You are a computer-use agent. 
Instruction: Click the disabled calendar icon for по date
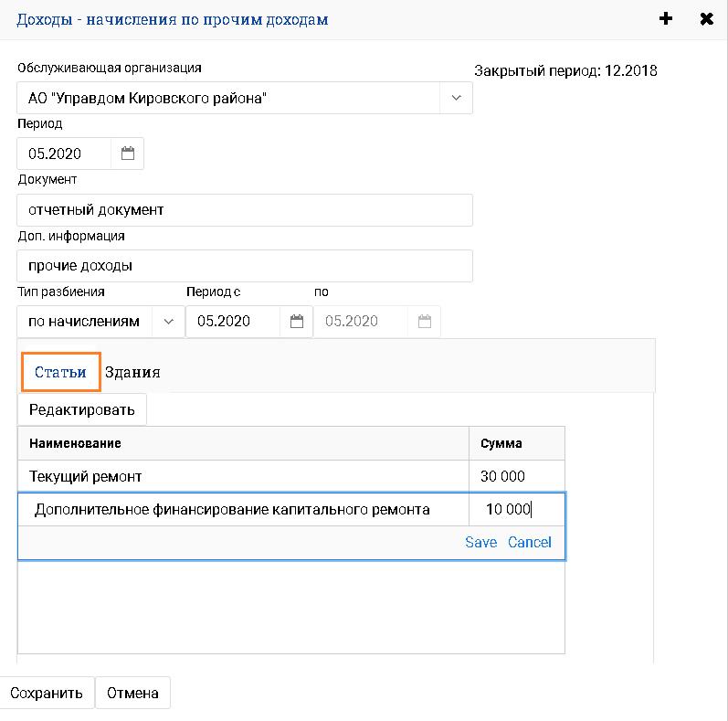click(424, 321)
